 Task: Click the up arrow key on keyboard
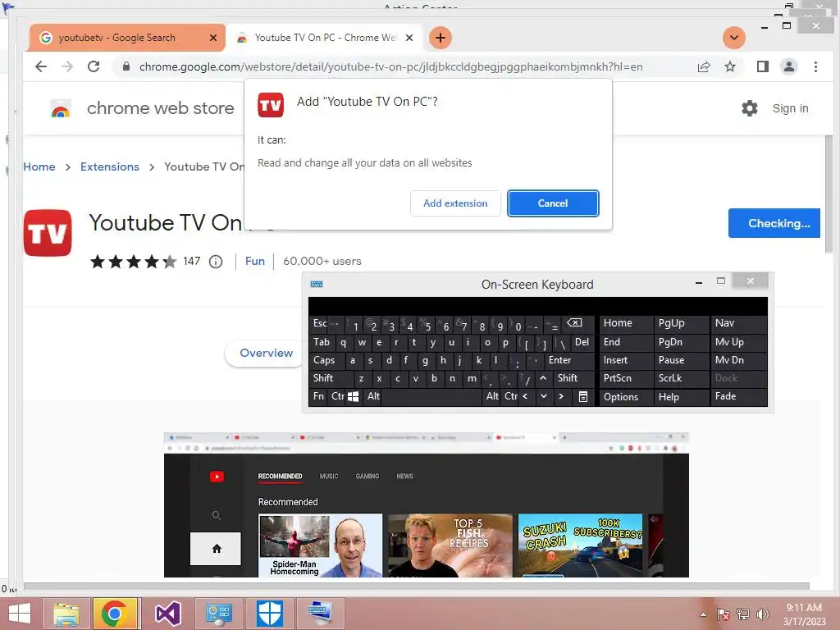(x=543, y=378)
